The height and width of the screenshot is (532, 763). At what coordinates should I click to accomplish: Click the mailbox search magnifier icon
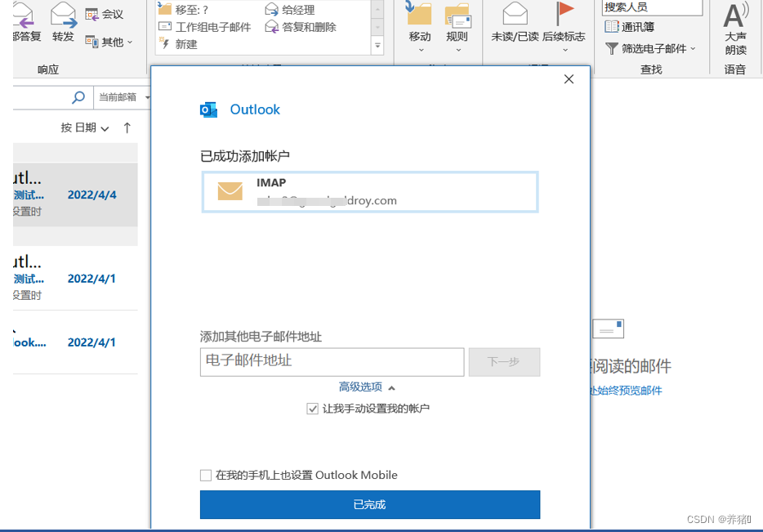point(78,97)
